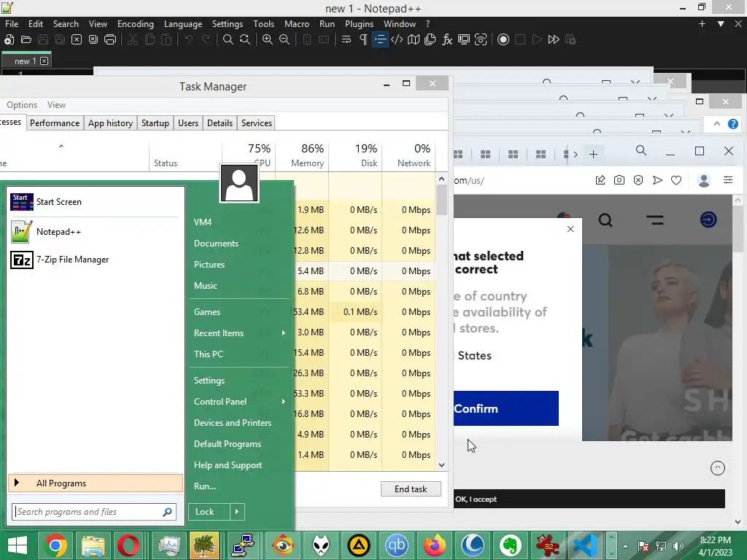The width and height of the screenshot is (747, 560).
Task: Open the down-triangle dropdown in Notepad++ menu bar
Action: 721,24
